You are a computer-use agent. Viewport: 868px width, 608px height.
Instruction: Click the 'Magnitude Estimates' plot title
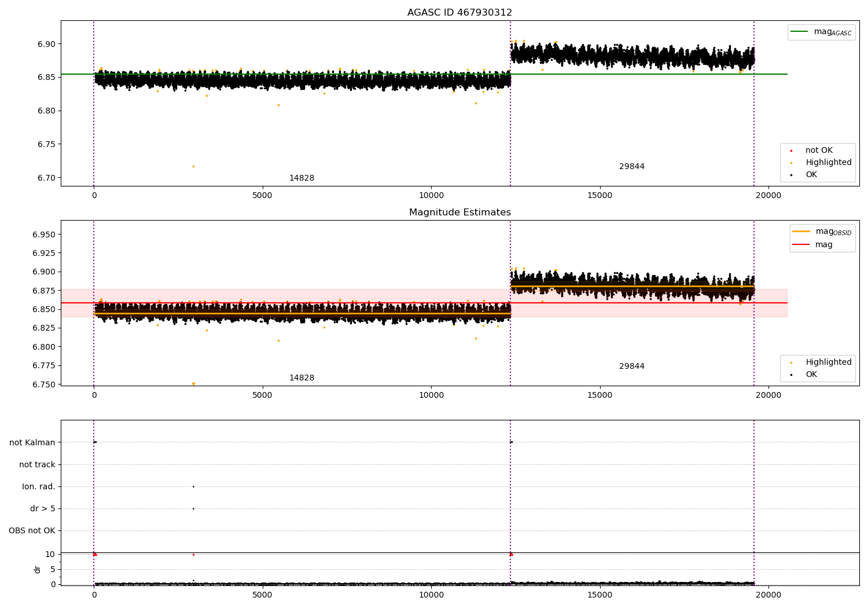(459, 213)
